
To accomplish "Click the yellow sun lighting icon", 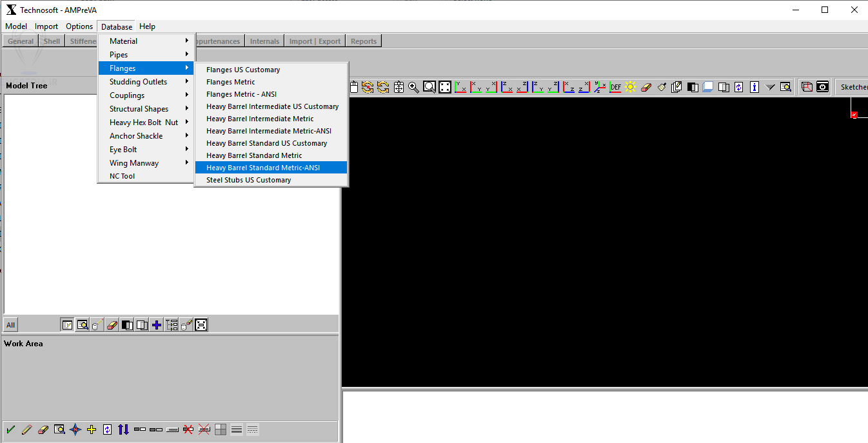I will click(631, 87).
